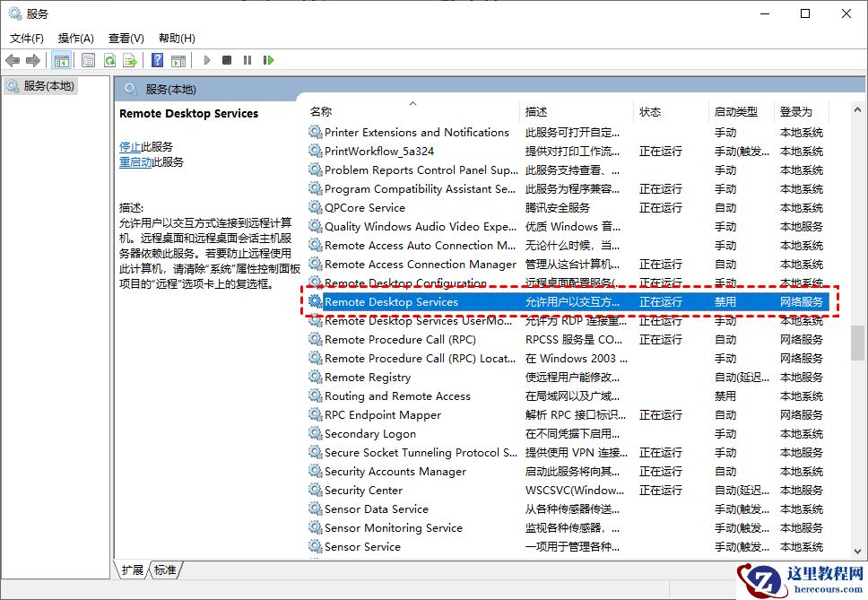Click the 停止此服务 link
The width and height of the screenshot is (868, 600).
coord(132,146)
